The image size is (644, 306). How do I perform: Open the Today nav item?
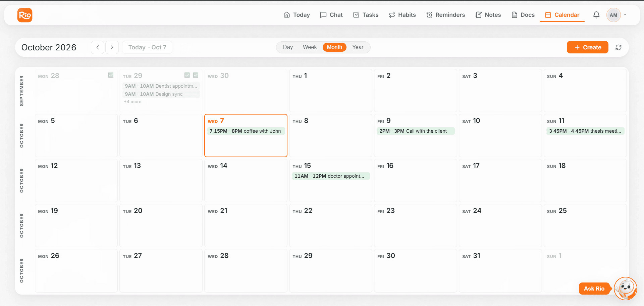click(297, 15)
